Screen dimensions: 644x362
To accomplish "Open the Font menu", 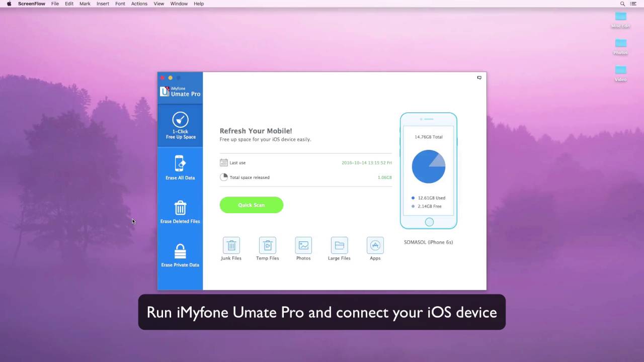I will tap(120, 4).
